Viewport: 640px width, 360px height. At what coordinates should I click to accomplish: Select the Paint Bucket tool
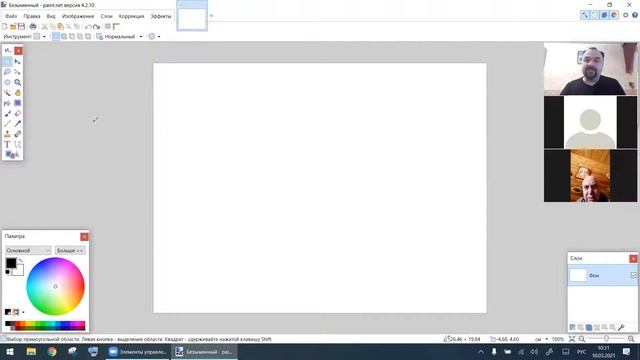coord(7,103)
